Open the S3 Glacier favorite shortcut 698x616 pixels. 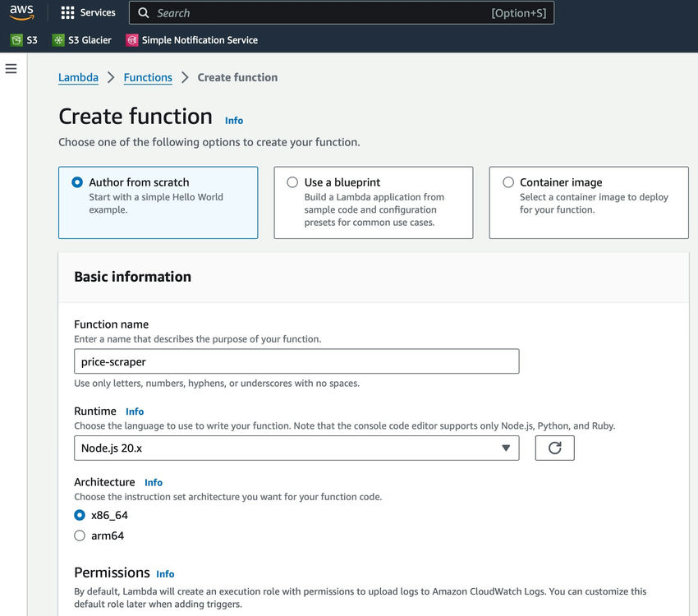pos(82,39)
